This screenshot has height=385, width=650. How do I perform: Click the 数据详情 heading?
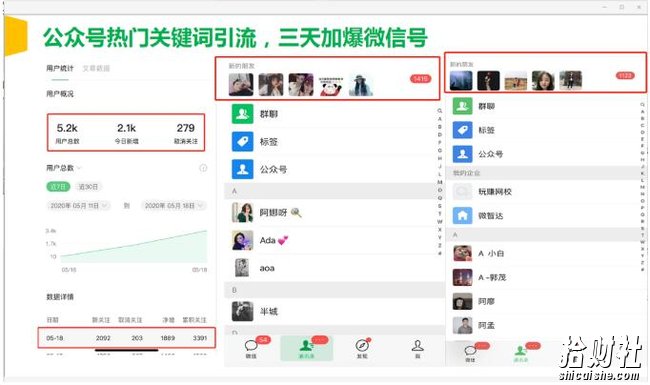coord(60,297)
